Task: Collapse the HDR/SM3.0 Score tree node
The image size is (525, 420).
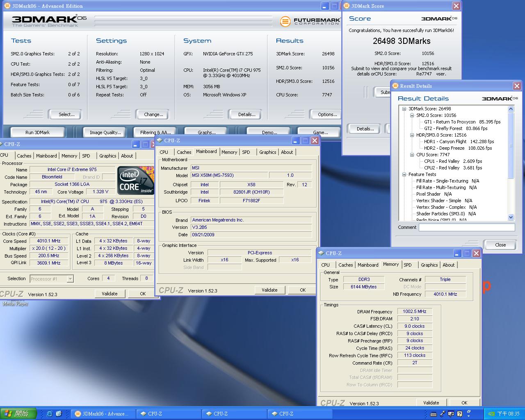Action: [x=412, y=135]
